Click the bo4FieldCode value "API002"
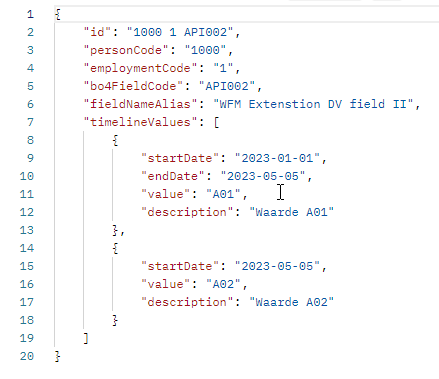This screenshot has height=379, width=439. coord(227,86)
